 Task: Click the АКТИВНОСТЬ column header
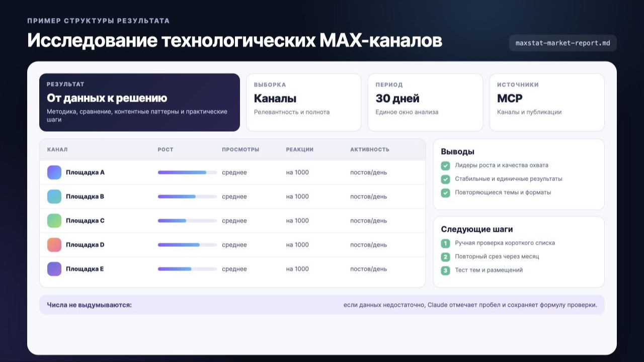[x=370, y=150]
